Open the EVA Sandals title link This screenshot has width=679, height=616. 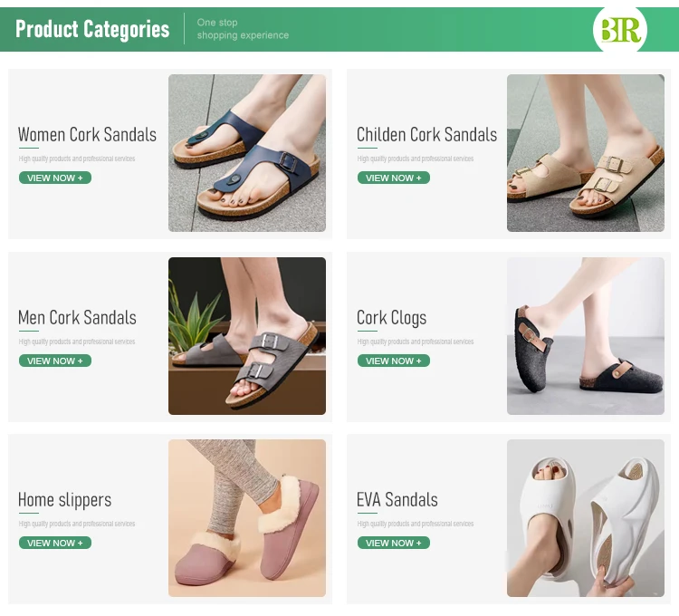click(x=397, y=500)
